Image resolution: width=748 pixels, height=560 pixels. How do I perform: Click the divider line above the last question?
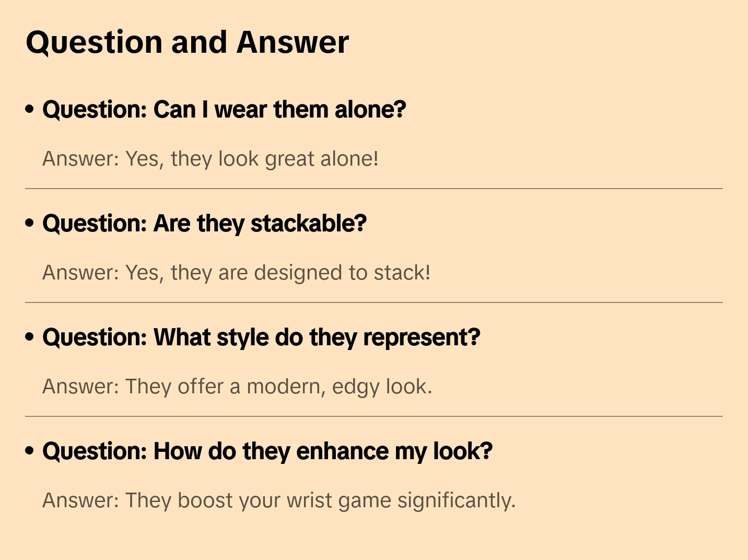click(x=374, y=416)
